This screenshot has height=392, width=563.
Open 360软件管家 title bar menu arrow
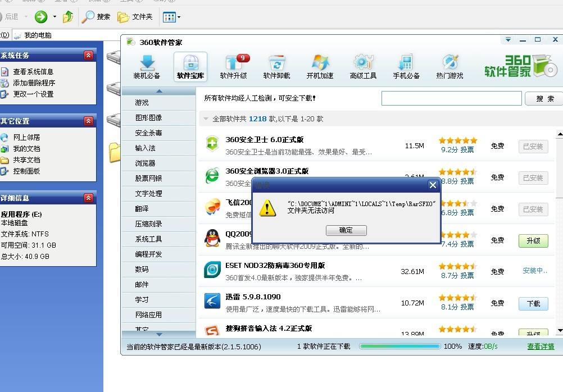click(508, 39)
